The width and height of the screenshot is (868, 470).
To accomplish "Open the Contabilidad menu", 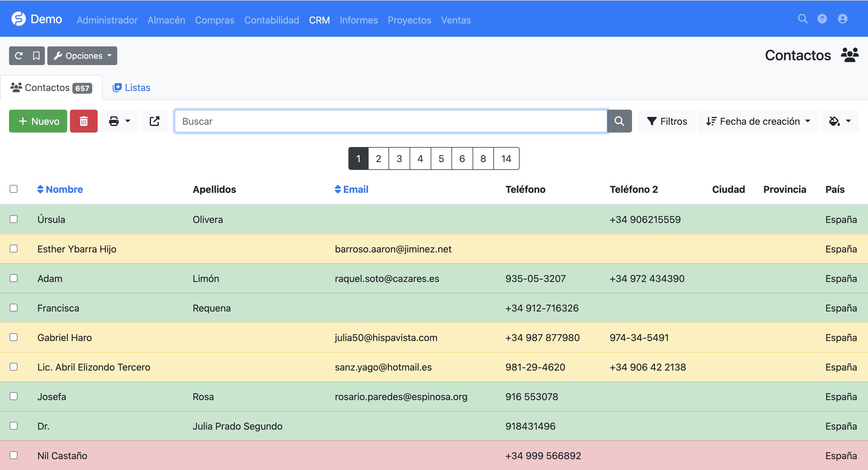I will pyautogui.click(x=272, y=20).
